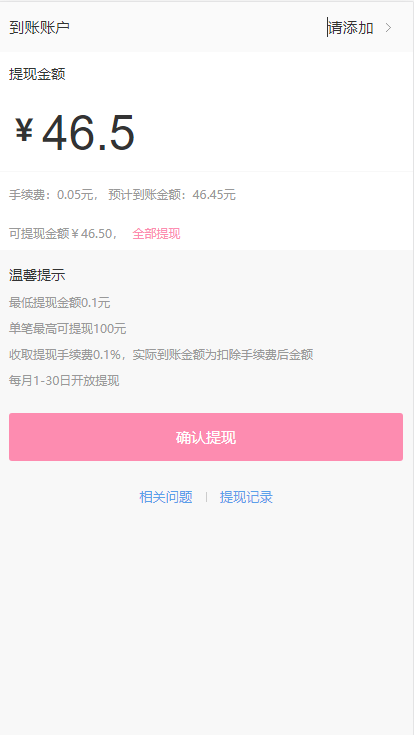Click the 每月1-30日开放提现 tip line

[64, 381]
